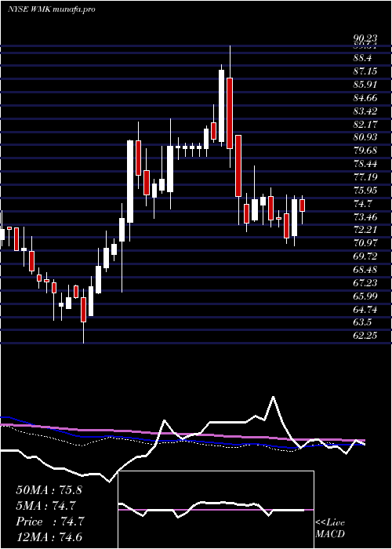Image resolution: width=392 pixels, height=549 pixels.
Task: Click the 63.5 price axis label
Action: coord(362,322)
